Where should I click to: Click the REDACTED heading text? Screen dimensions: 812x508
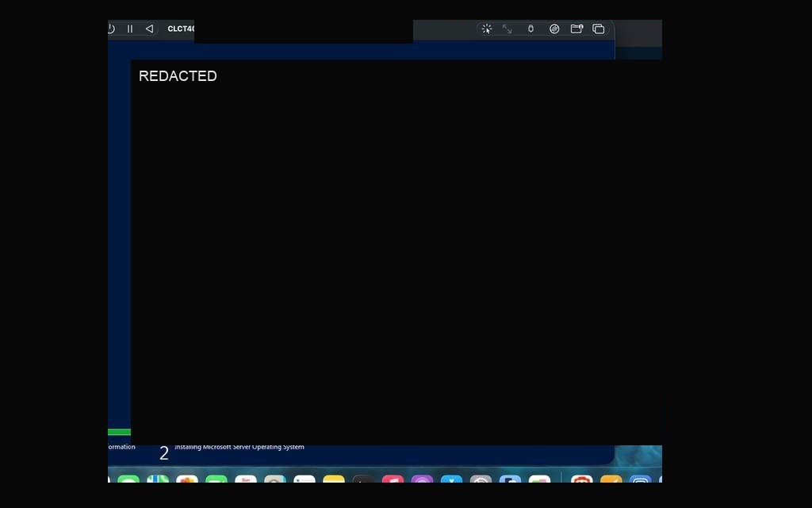(x=178, y=76)
